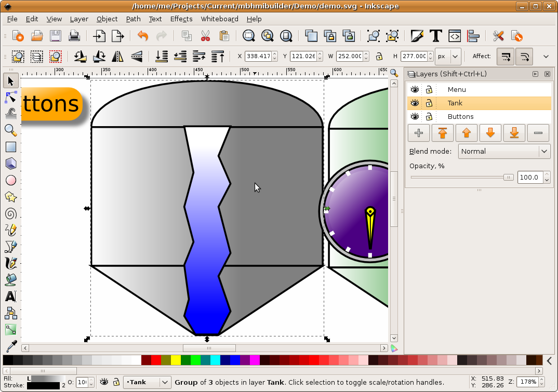The height and width of the screenshot is (392, 558).
Task: Delete current layer minus button
Action: (x=538, y=133)
